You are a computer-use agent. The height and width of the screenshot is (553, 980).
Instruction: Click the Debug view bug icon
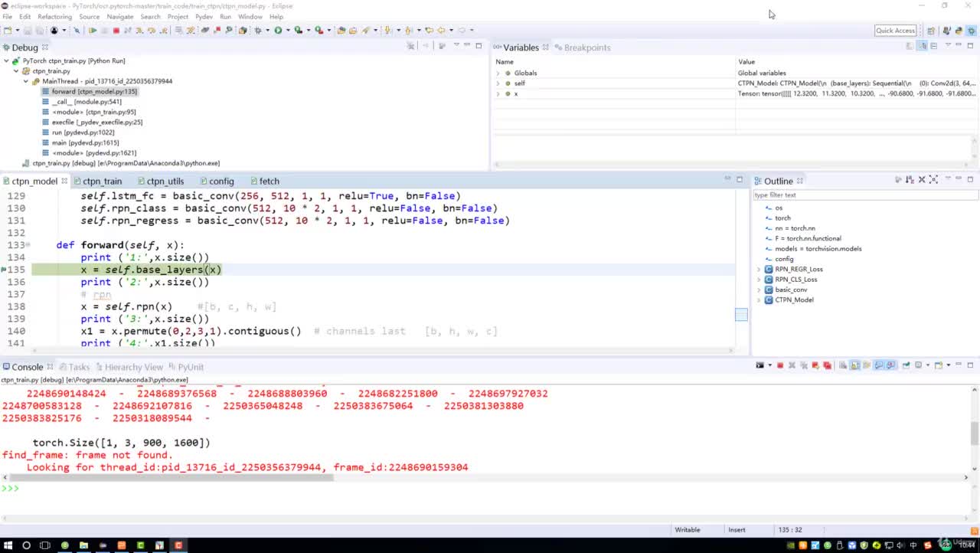[x=6, y=47]
